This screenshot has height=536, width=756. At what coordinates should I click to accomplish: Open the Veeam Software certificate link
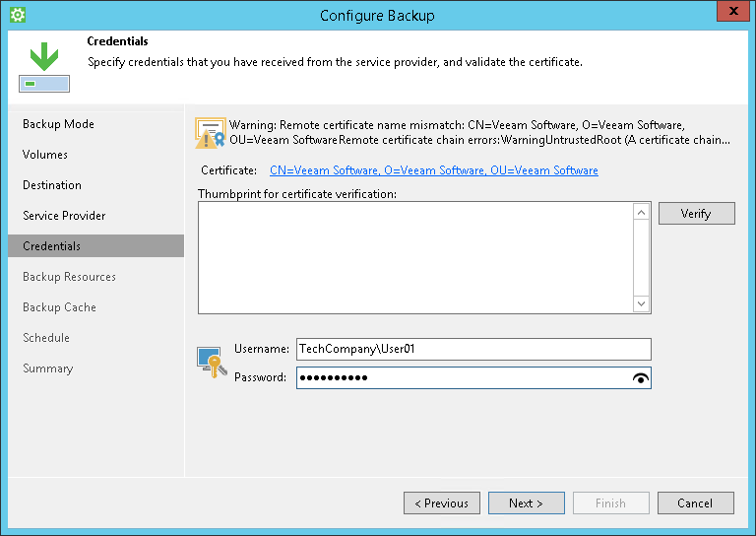tap(433, 170)
